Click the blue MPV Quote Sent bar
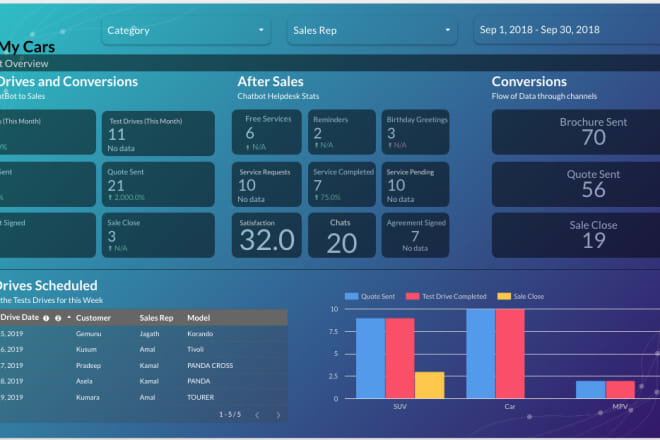 (x=591, y=389)
